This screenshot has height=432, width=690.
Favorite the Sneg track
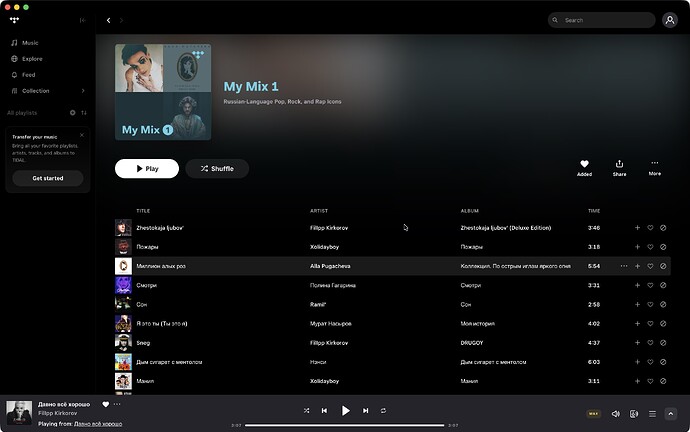click(x=650, y=343)
